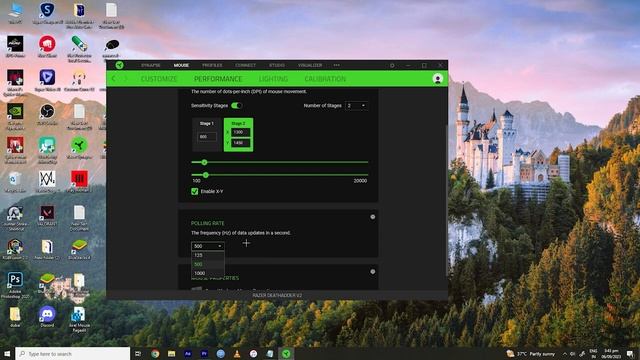Open Riot Client desktop shortcut
The width and height of the screenshot is (640, 360).
47,46
